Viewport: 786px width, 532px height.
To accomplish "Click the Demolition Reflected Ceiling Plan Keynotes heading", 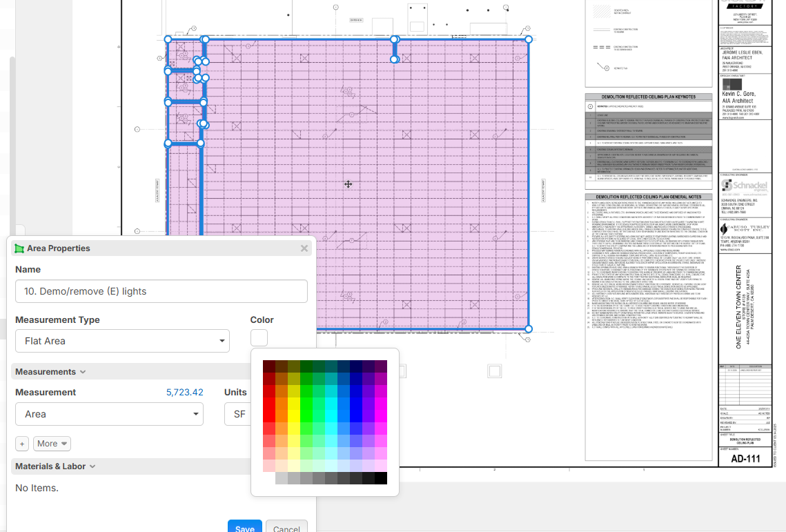I will [648, 97].
